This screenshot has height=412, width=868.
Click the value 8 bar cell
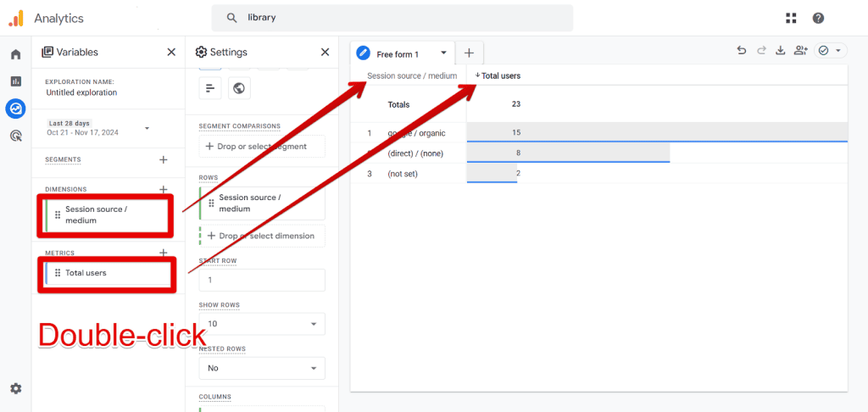(569, 153)
